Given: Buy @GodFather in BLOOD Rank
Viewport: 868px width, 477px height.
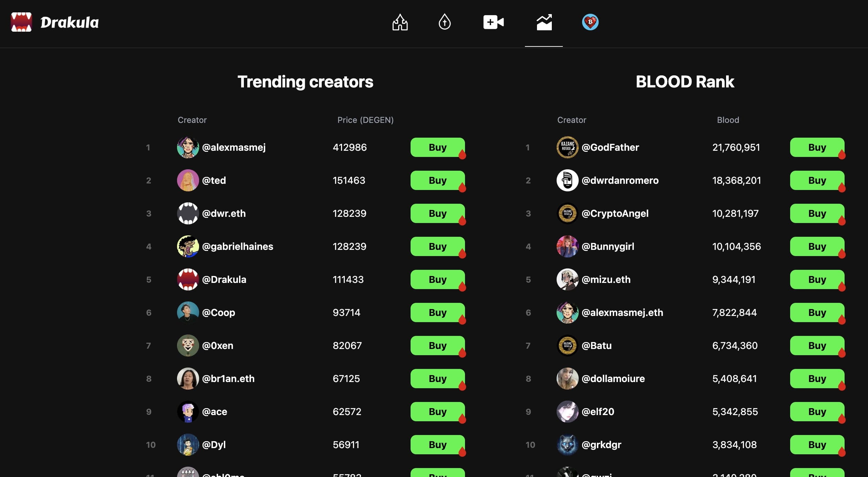Looking at the screenshot, I should click(x=817, y=147).
